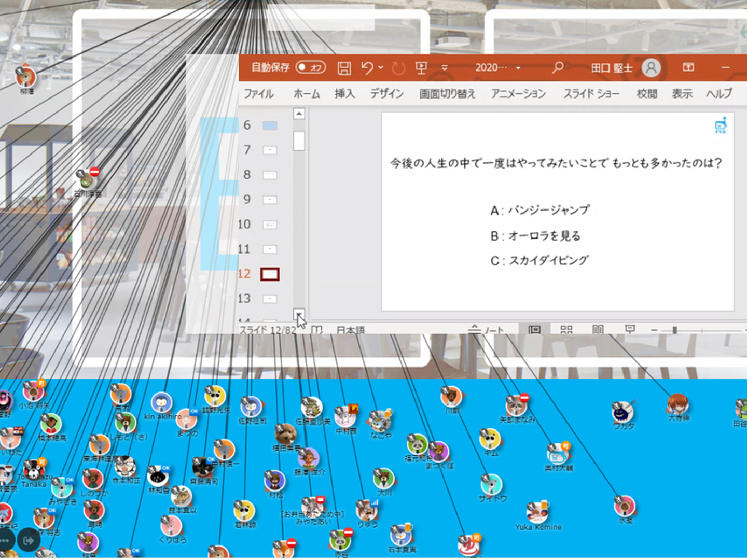Expand the Quick Access Toolbar customize arrow
Viewport: 747px width, 560px height.
click(445, 68)
